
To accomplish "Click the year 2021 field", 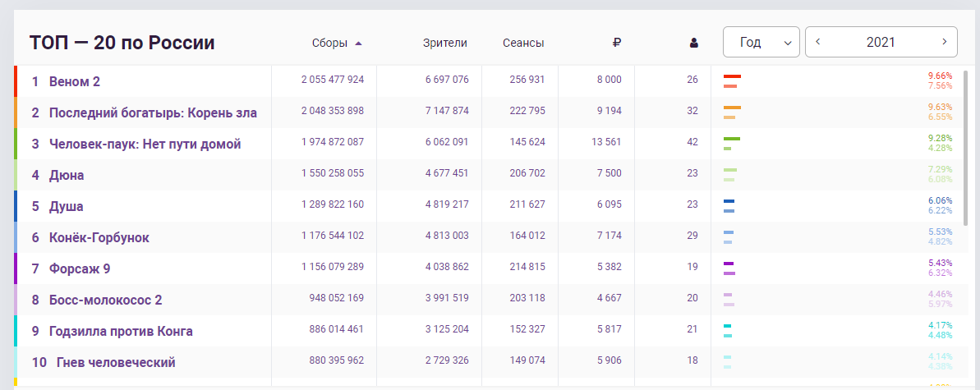I will point(881,42).
